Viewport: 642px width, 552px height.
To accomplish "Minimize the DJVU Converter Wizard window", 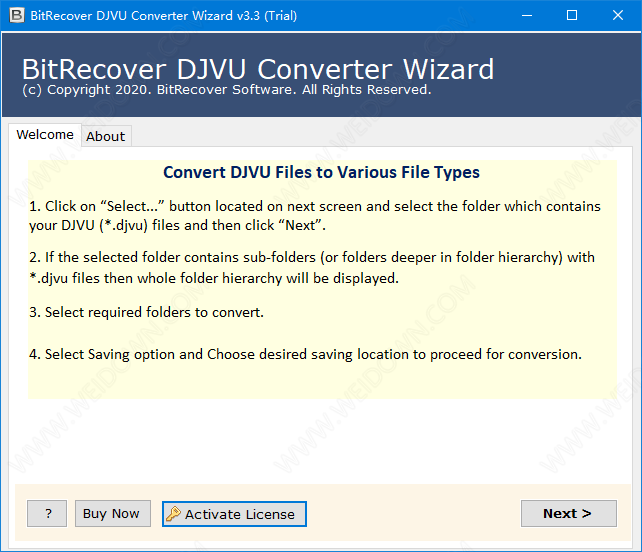I will tap(527, 15).
